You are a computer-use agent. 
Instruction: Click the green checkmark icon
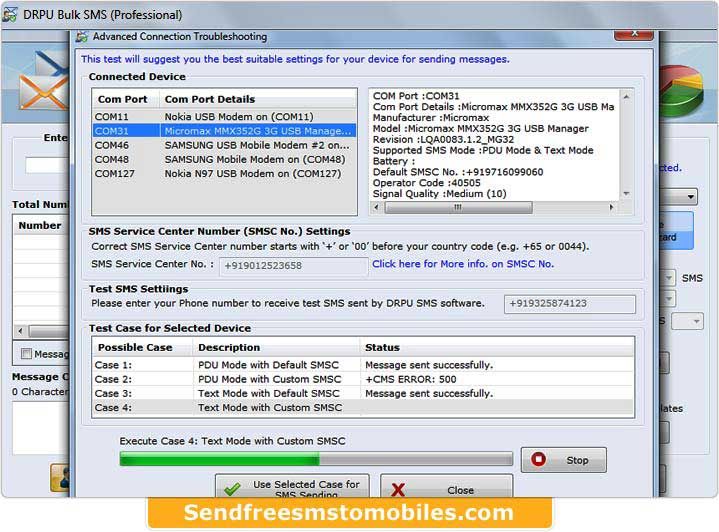coord(232,489)
